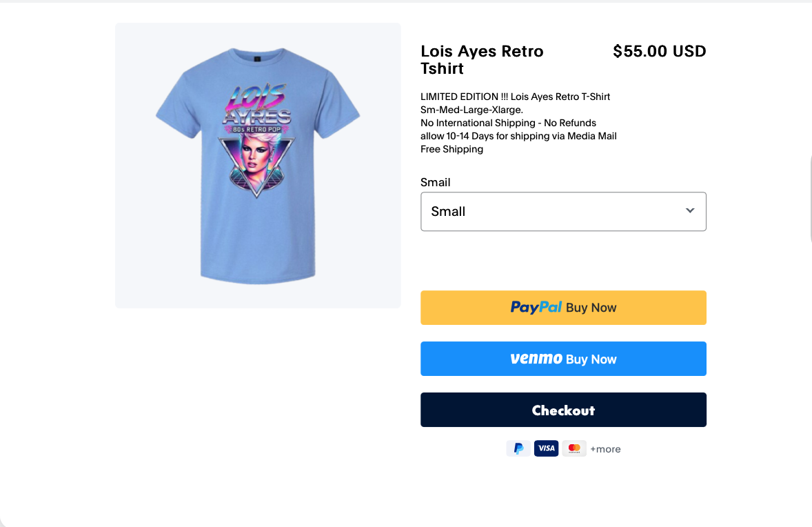Expand the size dropdown chevron arrow

(690, 210)
